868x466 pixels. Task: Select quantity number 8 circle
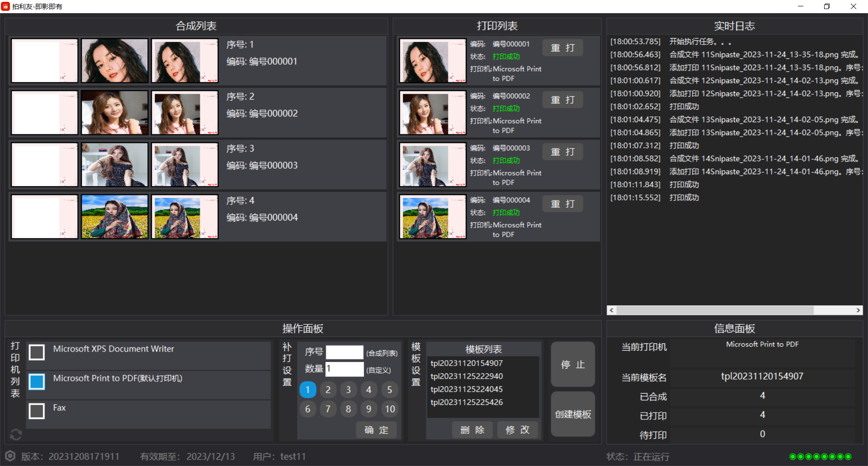point(348,409)
